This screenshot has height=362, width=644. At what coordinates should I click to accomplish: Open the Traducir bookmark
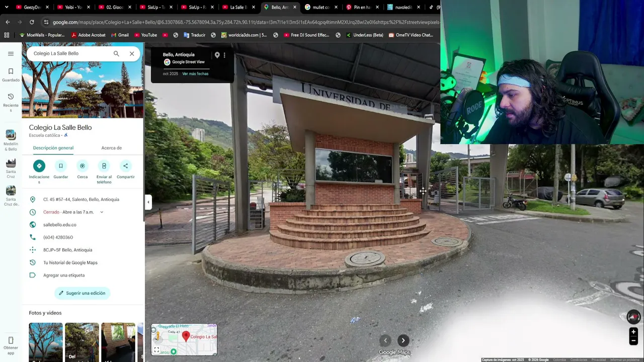pyautogui.click(x=194, y=35)
